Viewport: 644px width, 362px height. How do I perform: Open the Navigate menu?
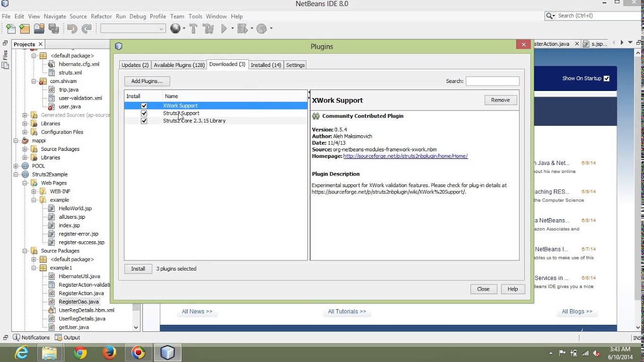pyautogui.click(x=55, y=16)
